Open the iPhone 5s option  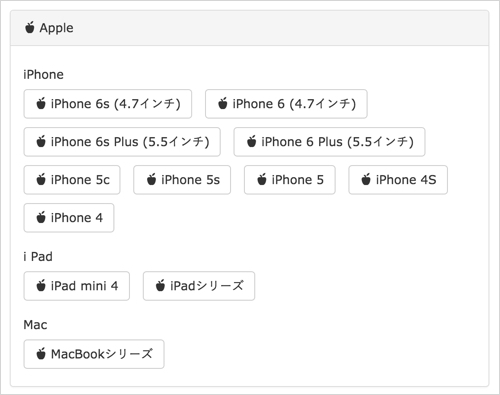(x=182, y=180)
